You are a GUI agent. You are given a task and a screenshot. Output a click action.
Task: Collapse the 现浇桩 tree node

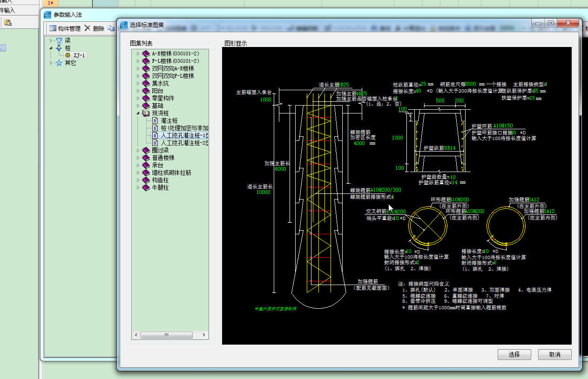coord(138,113)
